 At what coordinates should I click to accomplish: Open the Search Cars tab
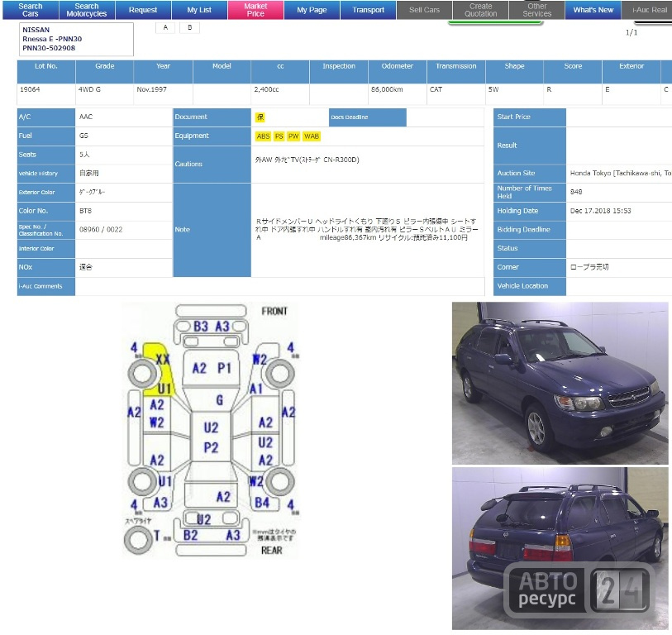31,10
